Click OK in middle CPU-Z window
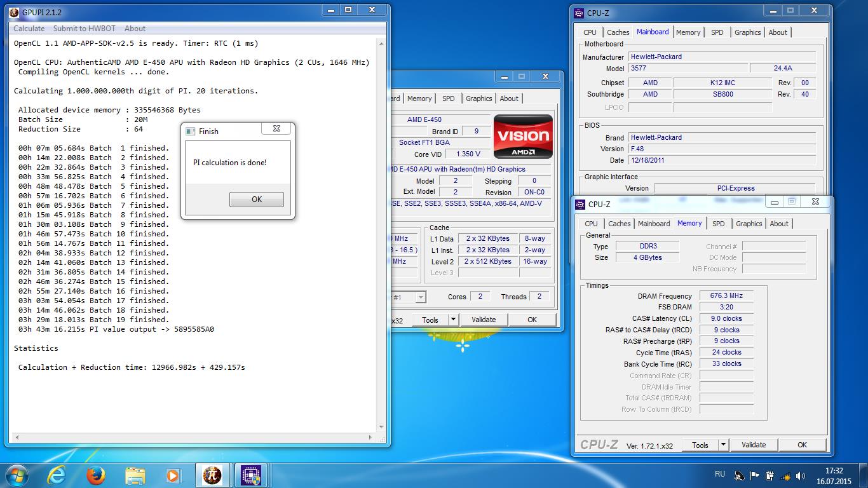868x488 pixels. tap(532, 320)
